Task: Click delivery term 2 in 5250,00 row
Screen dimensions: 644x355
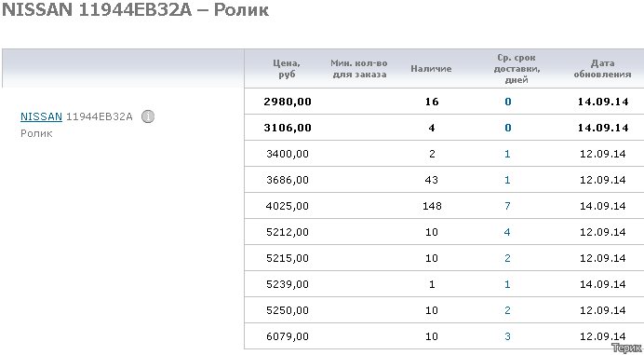Action: coord(507,310)
